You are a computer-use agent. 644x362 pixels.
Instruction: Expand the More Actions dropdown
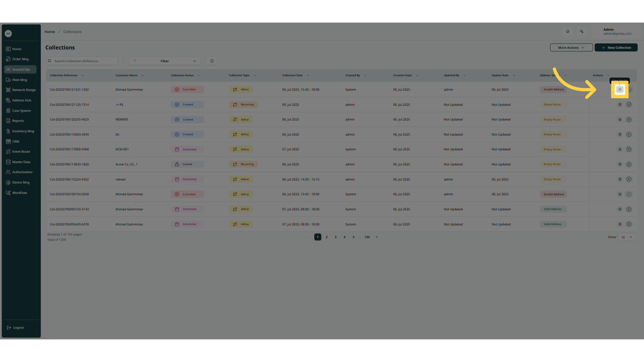point(571,48)
